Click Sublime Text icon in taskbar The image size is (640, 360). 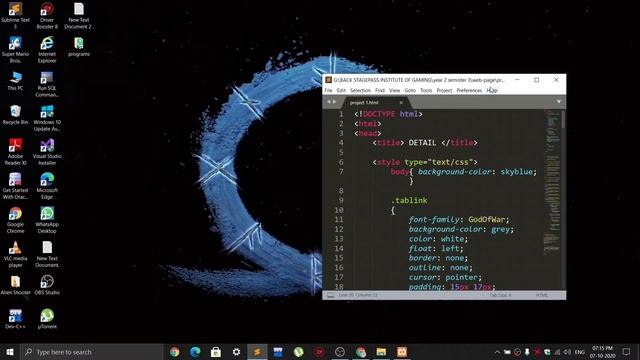pyautogui.click(x=257, y=351)
